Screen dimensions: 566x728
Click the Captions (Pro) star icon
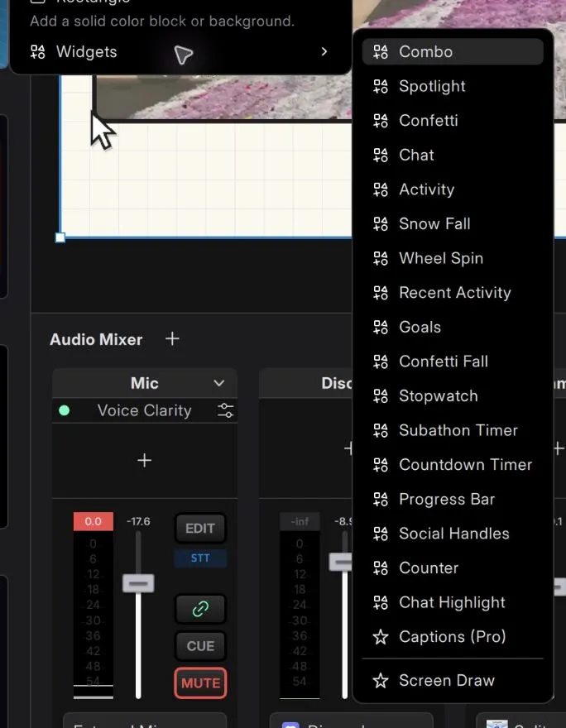(381, 636)
